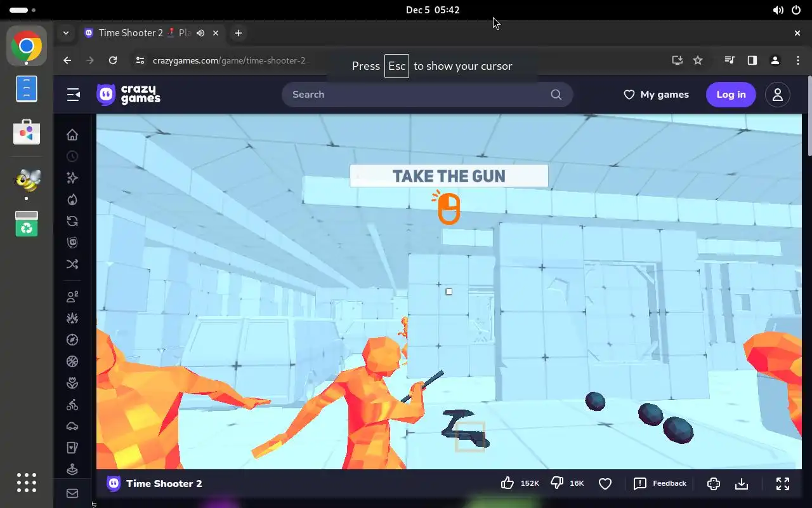Open the user profile avatar icon

pos(778,95)
